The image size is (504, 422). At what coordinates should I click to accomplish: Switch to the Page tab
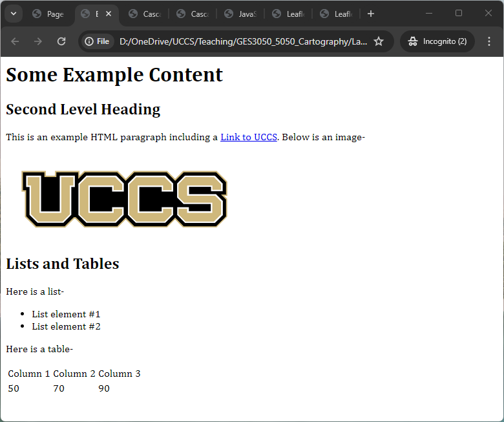[48, 14]
